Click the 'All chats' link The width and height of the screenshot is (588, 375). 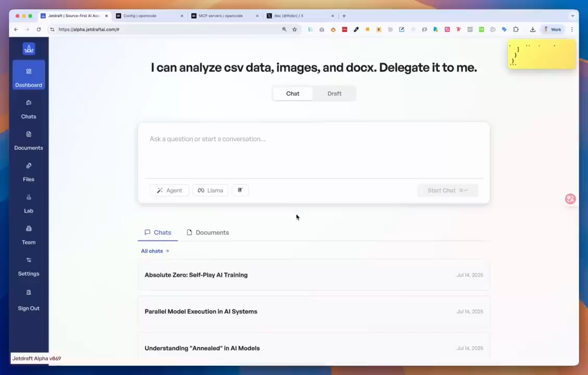[x=154, y=251]
